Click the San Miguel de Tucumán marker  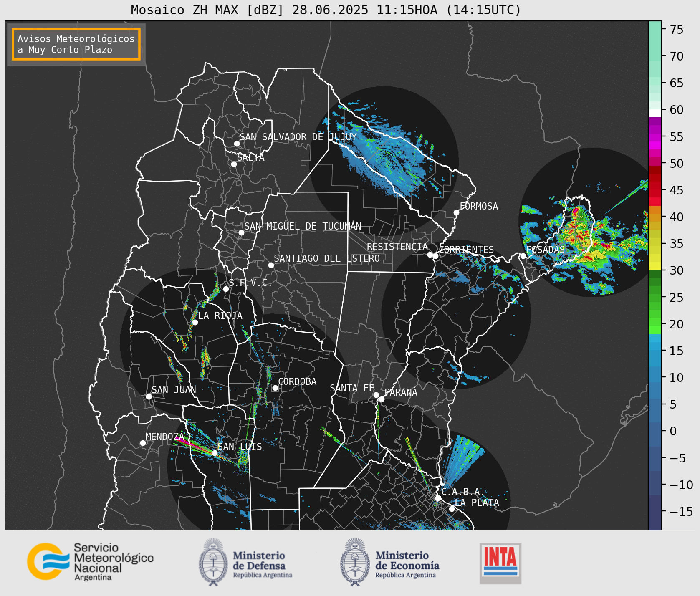tap(241, 232)
